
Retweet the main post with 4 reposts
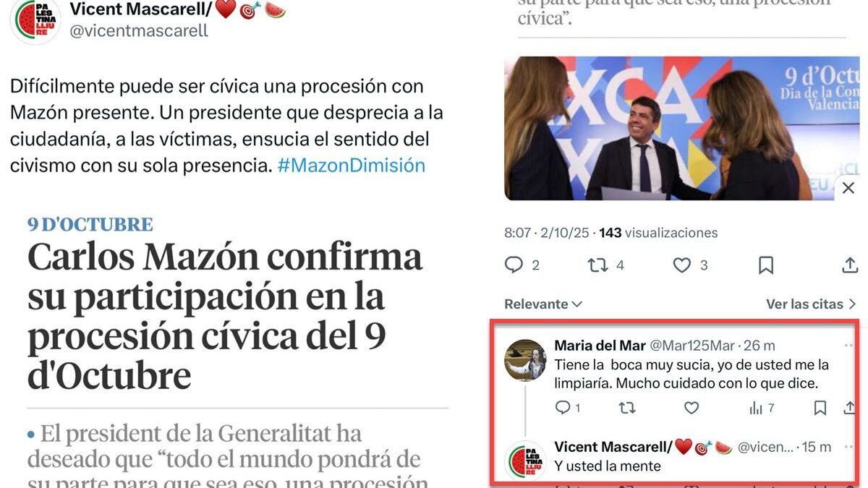[605, 265]
